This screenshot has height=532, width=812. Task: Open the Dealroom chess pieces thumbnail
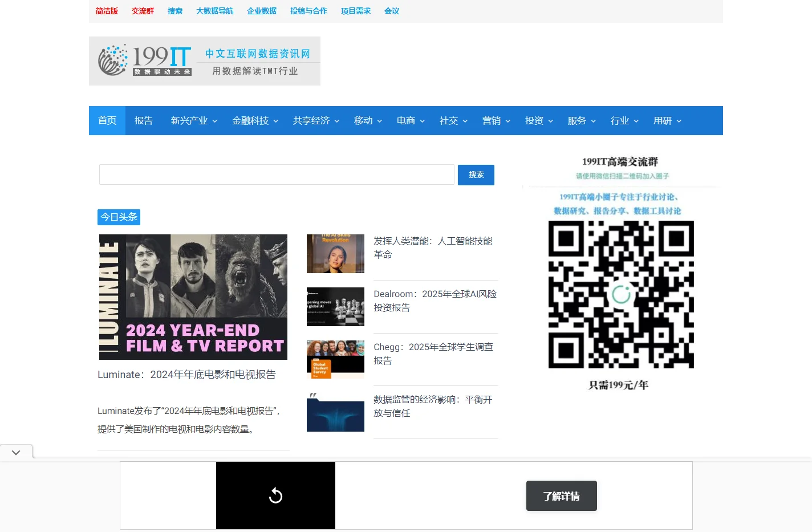tap(335, 307)
